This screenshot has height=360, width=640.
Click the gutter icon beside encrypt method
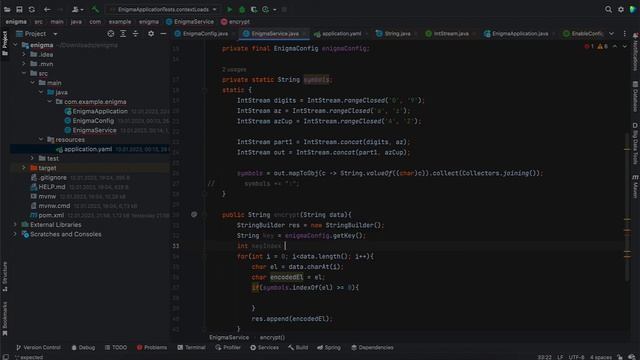pos(194,214)
